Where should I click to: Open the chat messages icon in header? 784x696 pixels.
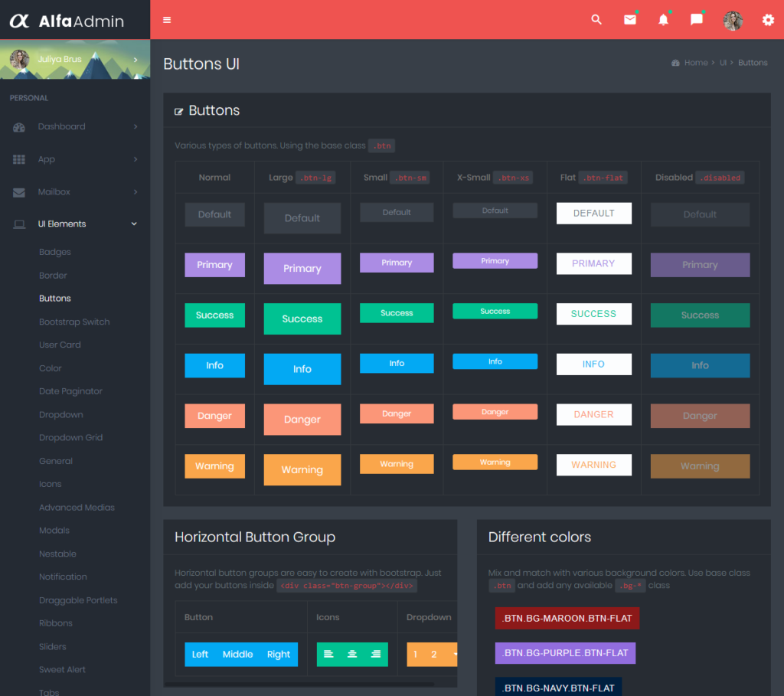(697, 19)
